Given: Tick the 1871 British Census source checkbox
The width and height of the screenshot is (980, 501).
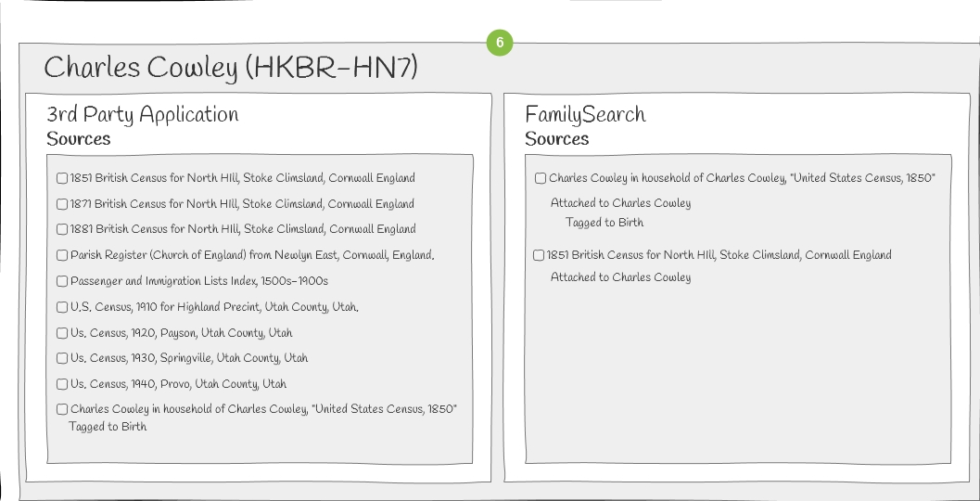Looking at the screenshot, I should pos(62,204).
